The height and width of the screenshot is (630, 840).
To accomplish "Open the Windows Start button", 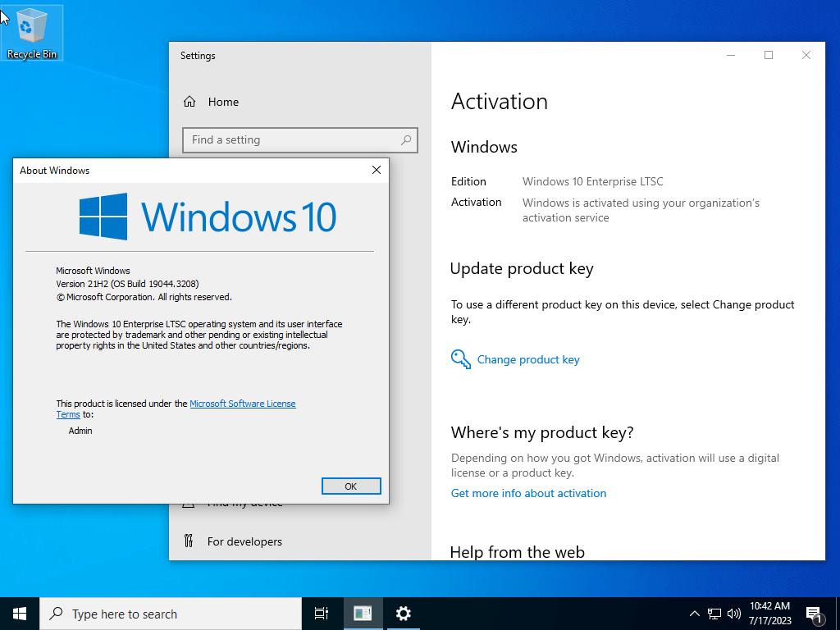I will 20,614.
